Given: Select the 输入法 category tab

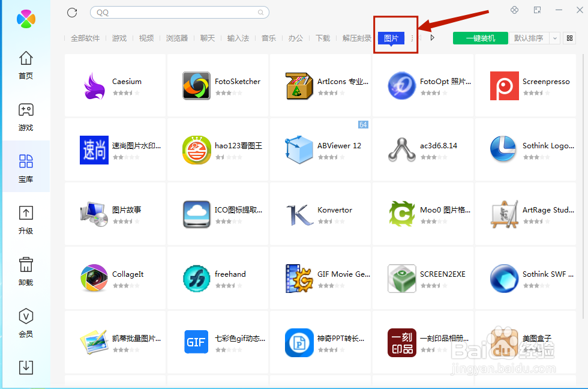Looking at the screenshot, I should [238, 38].
